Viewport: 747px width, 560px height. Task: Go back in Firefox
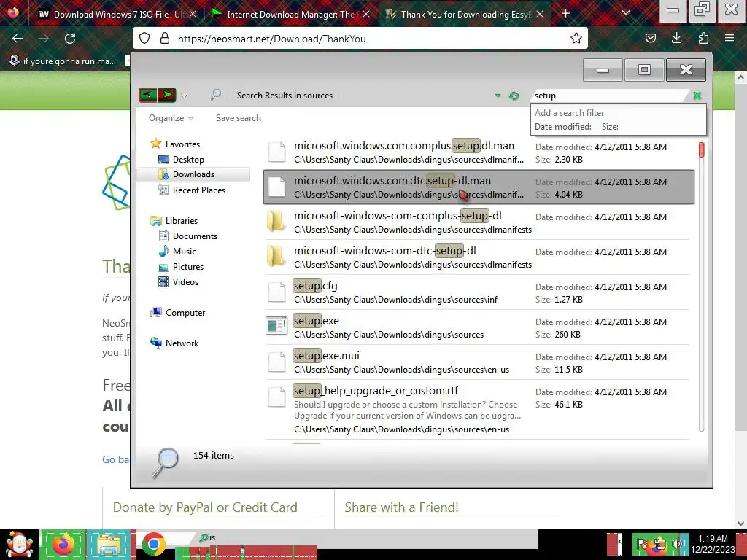18,39
